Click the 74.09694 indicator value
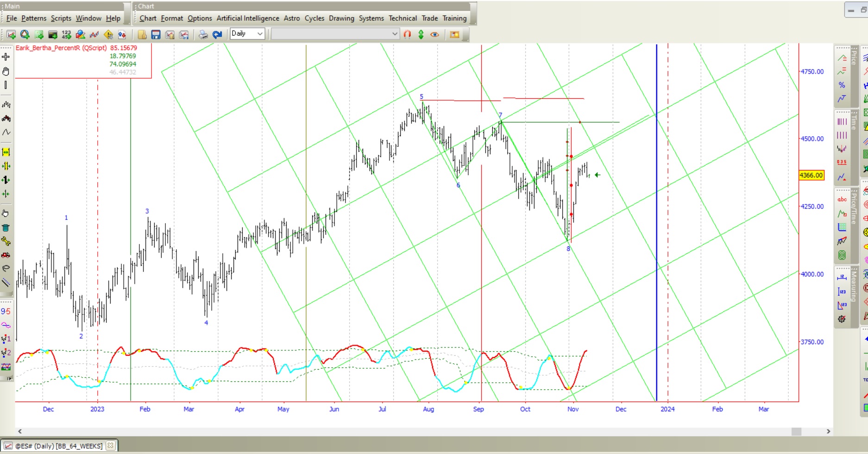The image size is (868, 454). [123, 64]
